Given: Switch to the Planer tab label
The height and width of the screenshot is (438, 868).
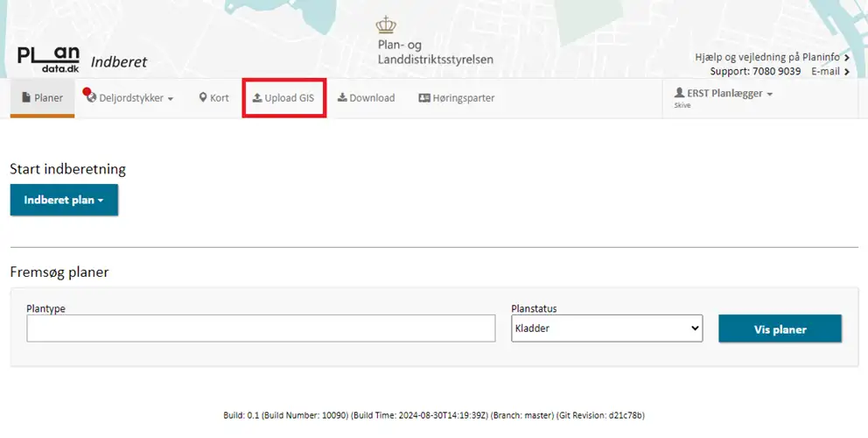Looking at the screenshot, I should tap(48, 98).
